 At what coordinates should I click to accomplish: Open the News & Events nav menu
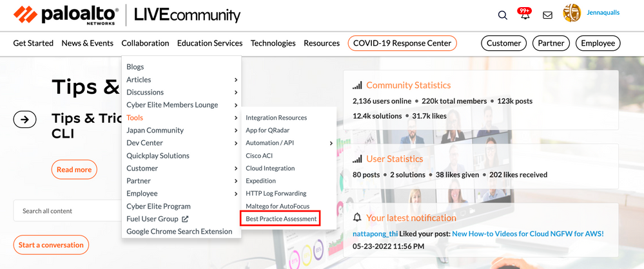pos(88,43)
